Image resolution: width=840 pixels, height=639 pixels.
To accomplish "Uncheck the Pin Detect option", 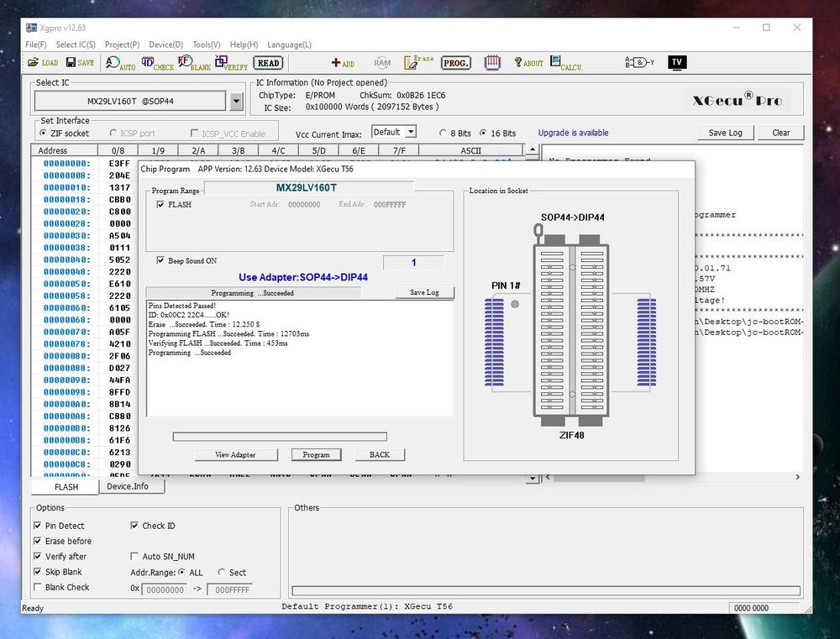I will (38, 526).
